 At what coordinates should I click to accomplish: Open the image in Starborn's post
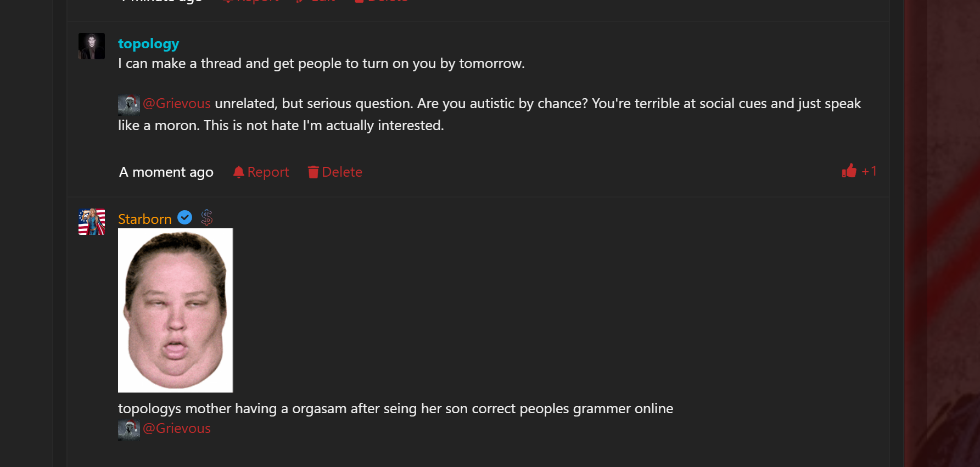(x=176, y=310)
